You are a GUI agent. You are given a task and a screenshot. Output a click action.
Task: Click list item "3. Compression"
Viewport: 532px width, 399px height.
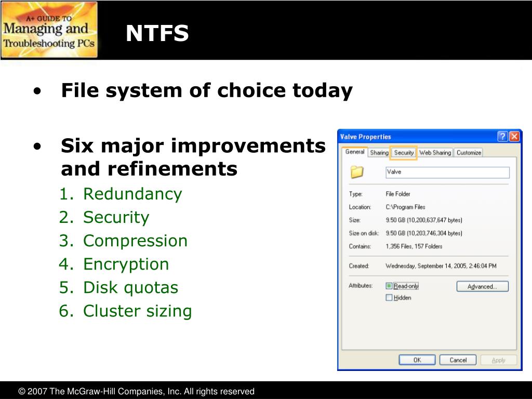click(x=123, y=241)
